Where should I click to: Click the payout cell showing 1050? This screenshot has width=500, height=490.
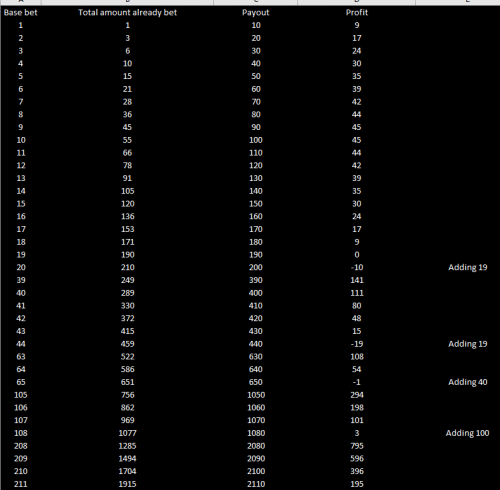click(x=256, y=395)
